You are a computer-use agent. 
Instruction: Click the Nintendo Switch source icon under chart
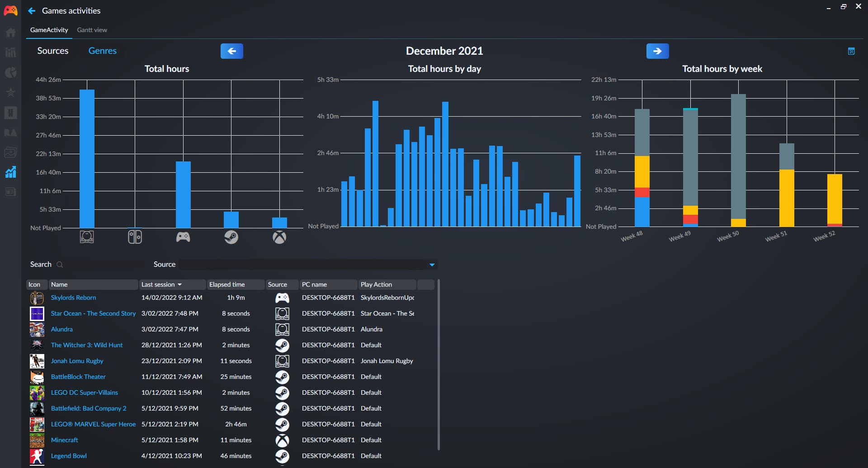coord(135,237)
